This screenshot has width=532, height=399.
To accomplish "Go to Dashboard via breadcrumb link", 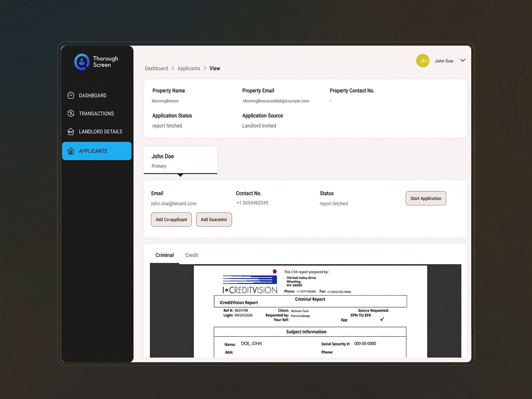I will pos(156,68).
